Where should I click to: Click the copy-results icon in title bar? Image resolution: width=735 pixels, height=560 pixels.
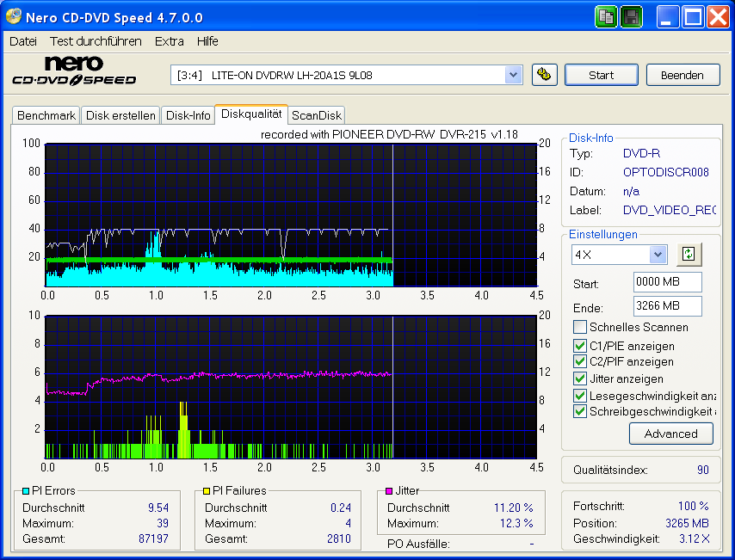[606, 16]
